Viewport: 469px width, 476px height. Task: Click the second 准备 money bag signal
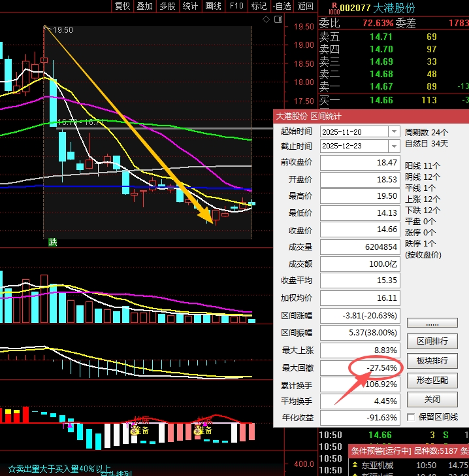[198, 430]
